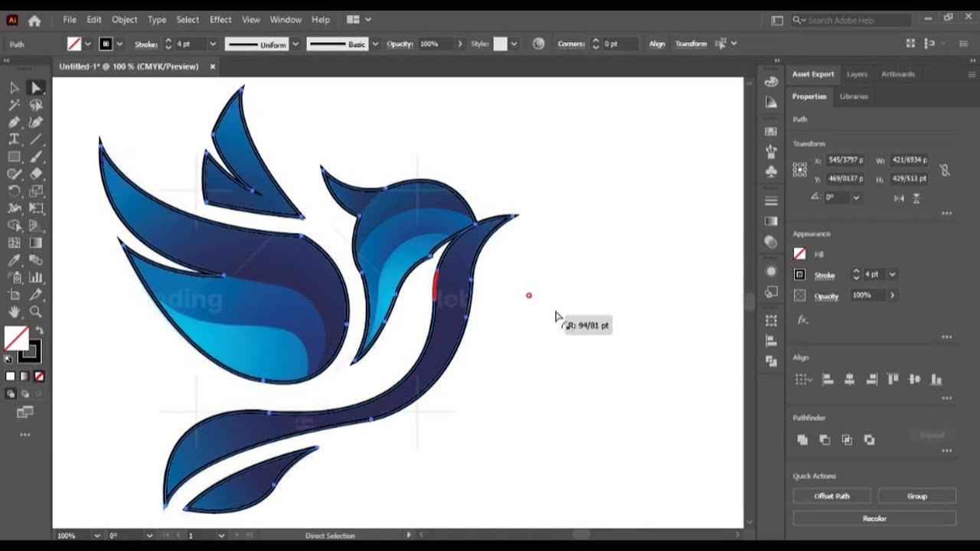
Task: Select the Magic Wand tool
Action: click(14, 105)
